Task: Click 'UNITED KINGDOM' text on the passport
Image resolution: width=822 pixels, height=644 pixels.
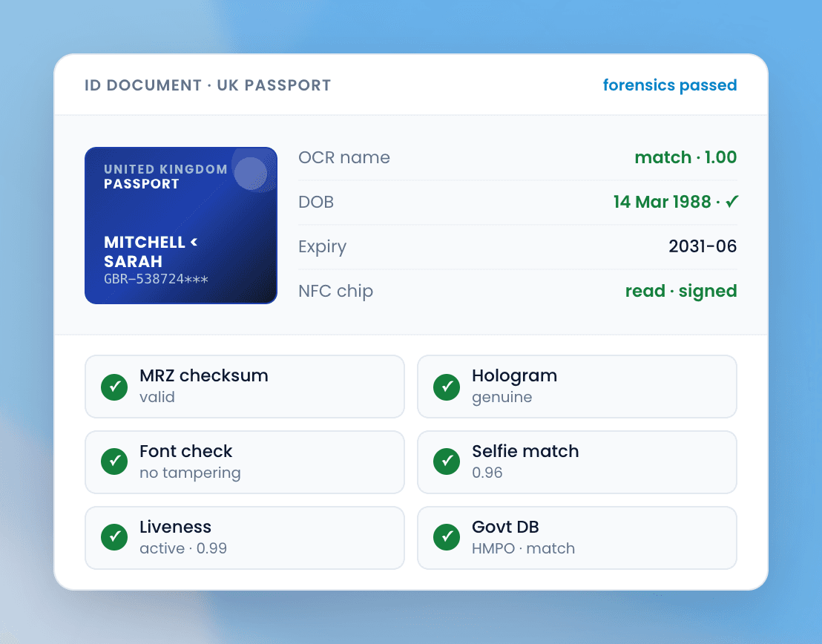Action: click(165, 169)
